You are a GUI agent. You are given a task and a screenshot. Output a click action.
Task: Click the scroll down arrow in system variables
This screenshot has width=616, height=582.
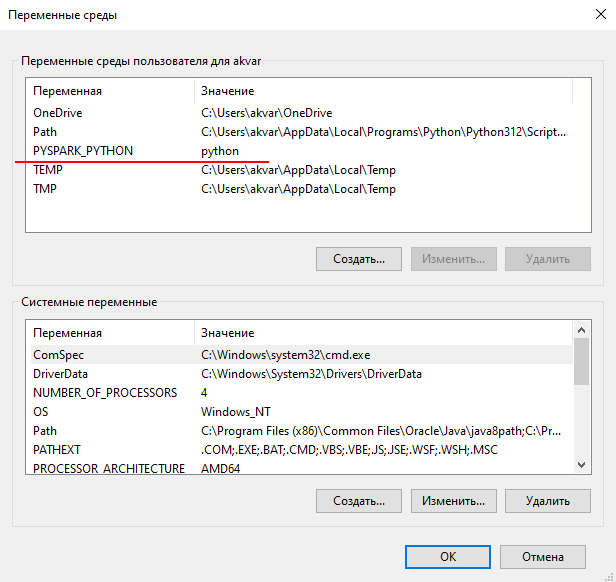[x=581, y=465]
